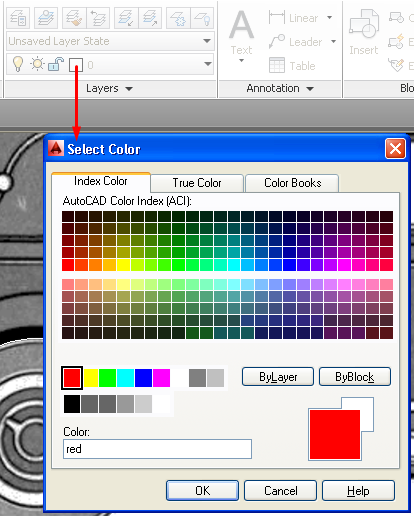Viewport: 414px width, 516px height.
Task: Switch to the True Color tab
Action: [x=197, y=183]
